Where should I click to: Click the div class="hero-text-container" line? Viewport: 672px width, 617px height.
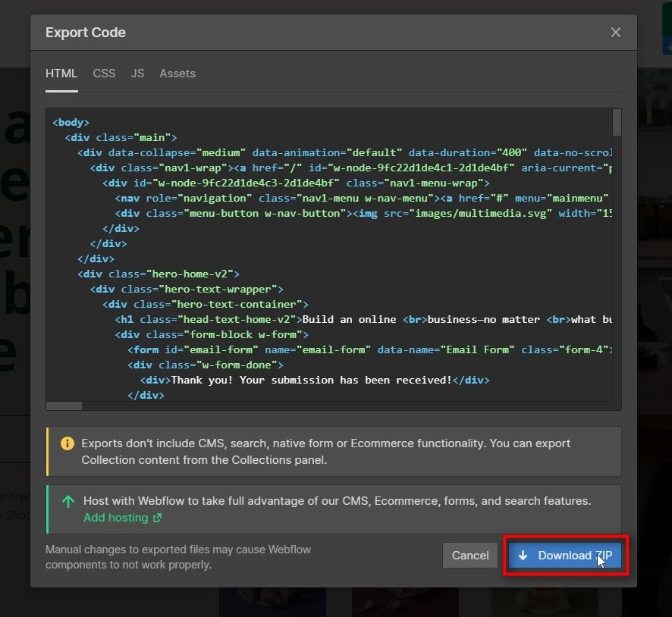206,305
